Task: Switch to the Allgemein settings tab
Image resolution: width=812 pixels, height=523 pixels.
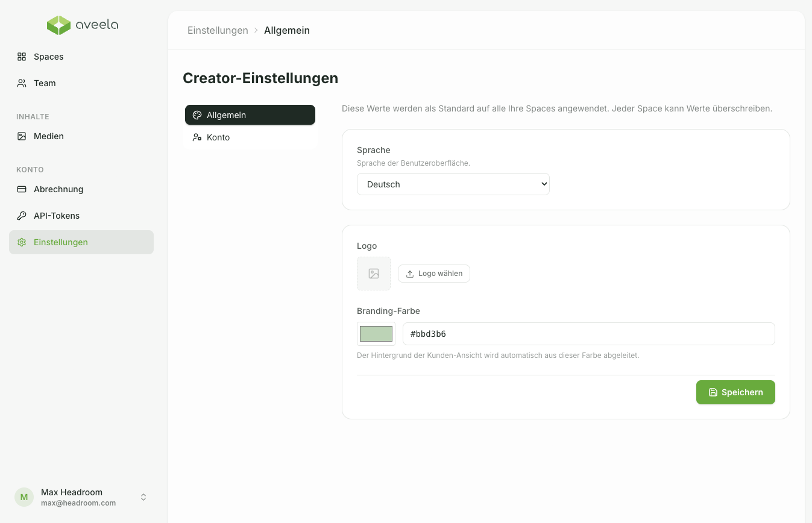Action: click(250, 115)
